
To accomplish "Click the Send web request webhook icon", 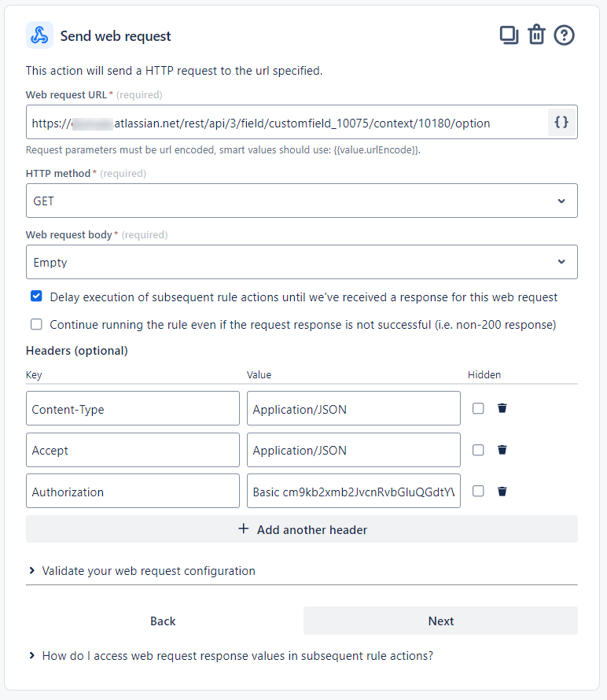I will pyautogui.click(x=39, y=35).
